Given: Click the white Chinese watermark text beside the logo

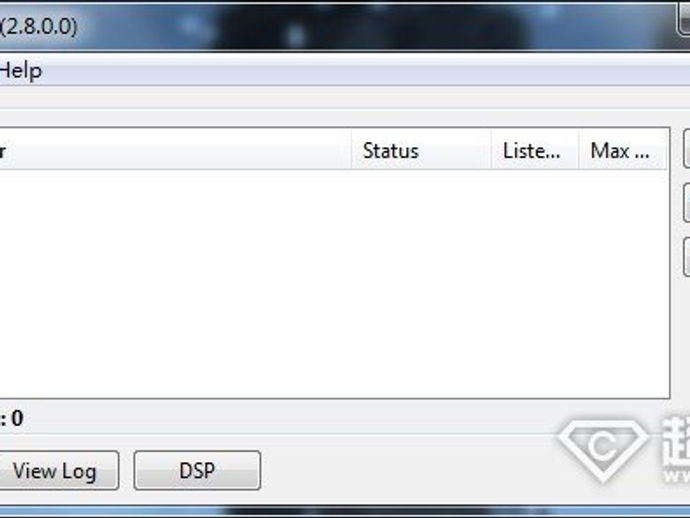Looking at the screenshot, I should coord(675,449).
